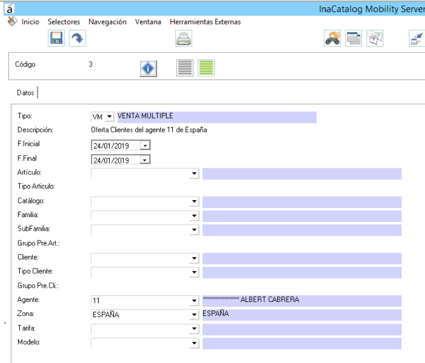
Task: Expand the Catálogo dropdown arrow
Action: [x=194, y=202]
